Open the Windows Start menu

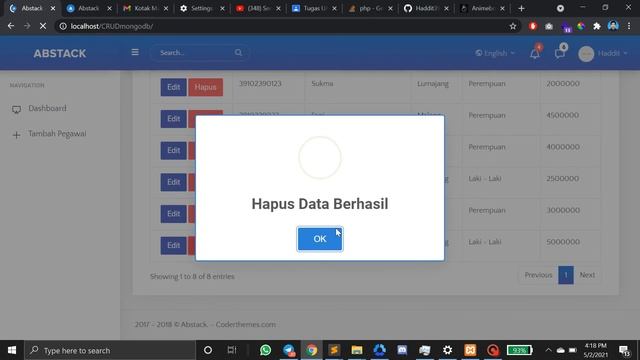12,350
